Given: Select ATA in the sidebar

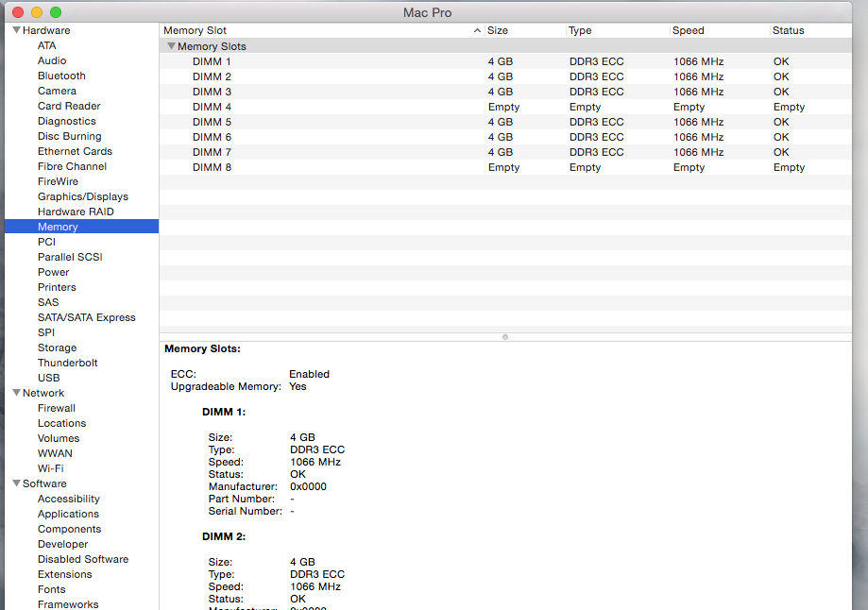Looking at the screenshot, I should (46, 45).
